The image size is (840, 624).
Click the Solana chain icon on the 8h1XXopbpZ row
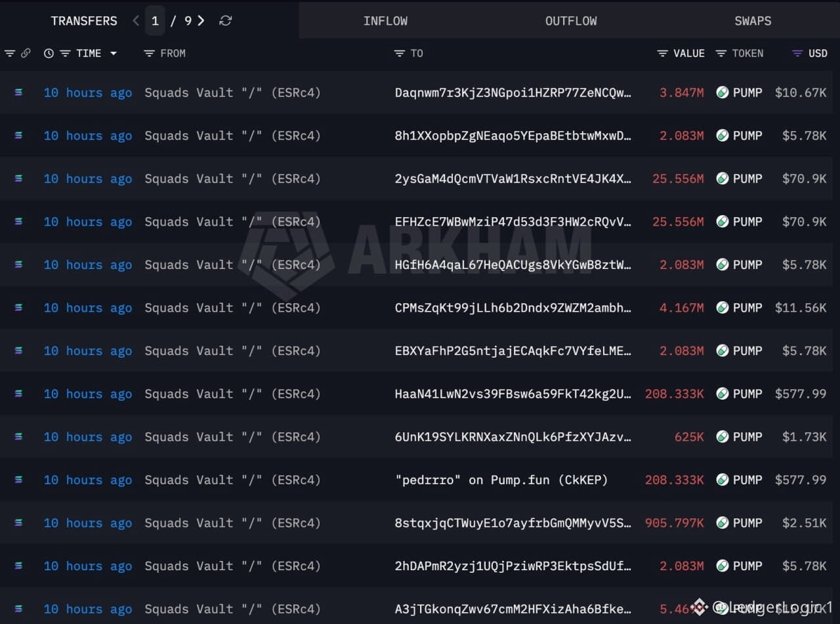click(x=18, y=136)
